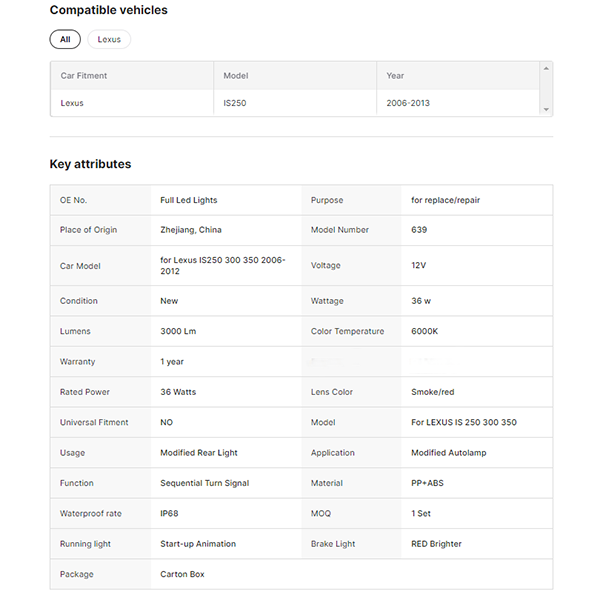Image resolution: width=600 pixels, height=600 pixels.
Task: Click the "Year" column header
Action: 396,76
